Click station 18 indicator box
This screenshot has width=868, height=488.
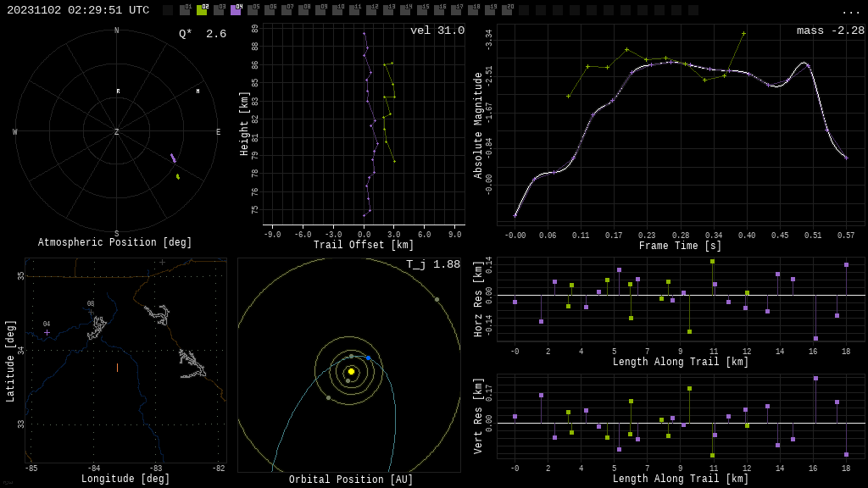473,10
